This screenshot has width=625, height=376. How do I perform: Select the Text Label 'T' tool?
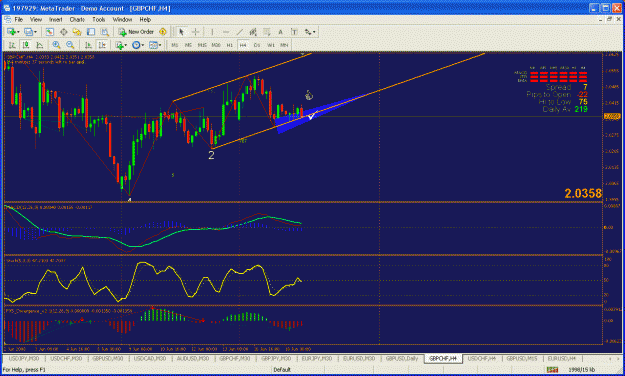tap(294, 32)
